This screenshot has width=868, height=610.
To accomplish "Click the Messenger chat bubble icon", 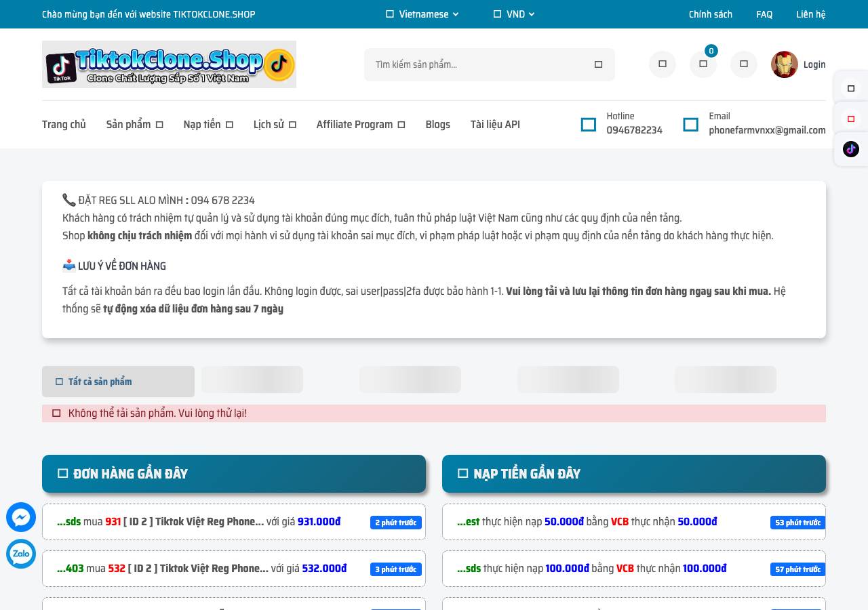I will click(x=21, y=517).
